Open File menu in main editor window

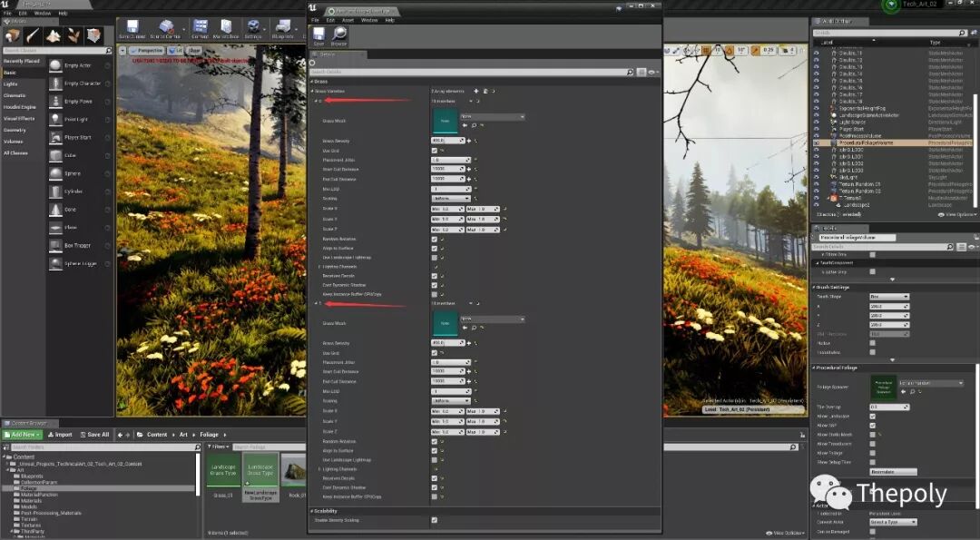pos(7,13)
